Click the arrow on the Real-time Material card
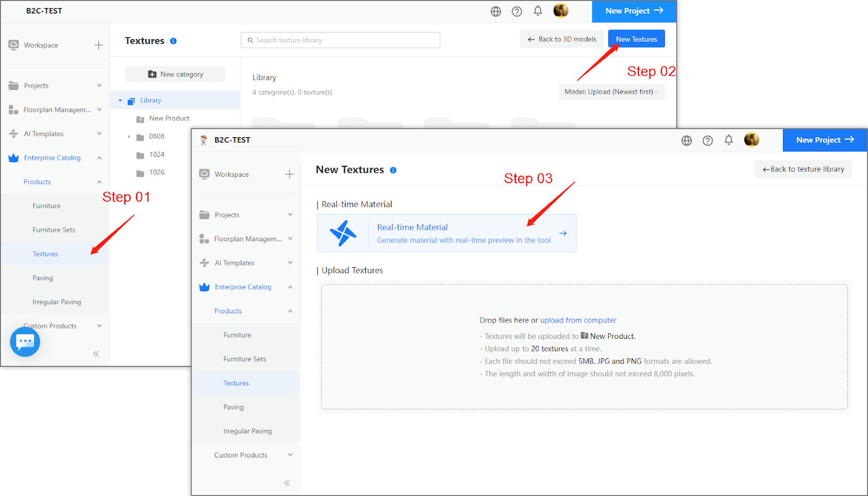 pos(563,233)
